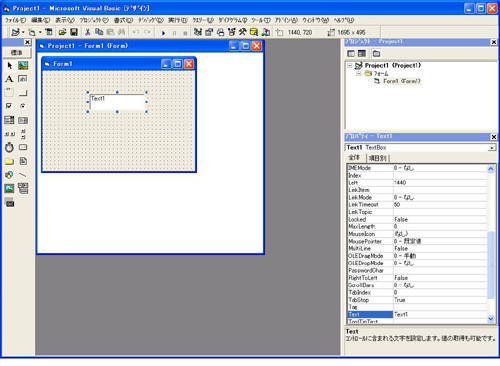Click the 標準 toolbox tab button
500x366 pixels.
coord(17,52)
